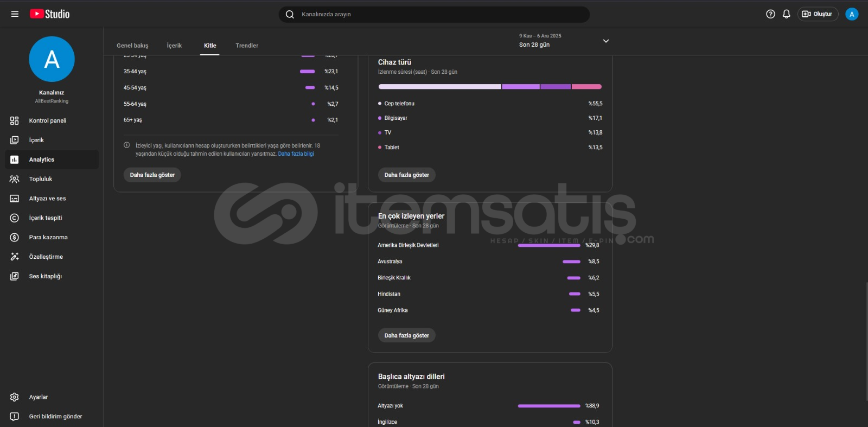Click the Oluştur create button

pos(818,14)
